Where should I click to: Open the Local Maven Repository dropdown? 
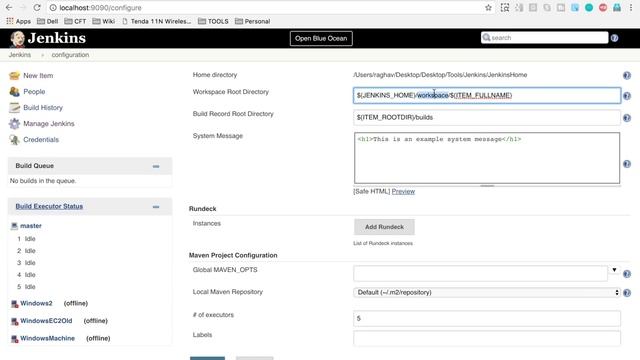[x=487, y=292]
